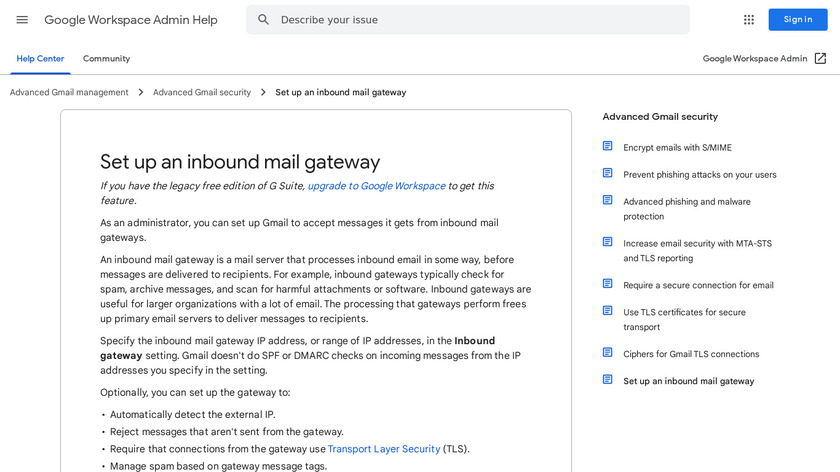Switch to the Community tab

(x=106, y=59)
